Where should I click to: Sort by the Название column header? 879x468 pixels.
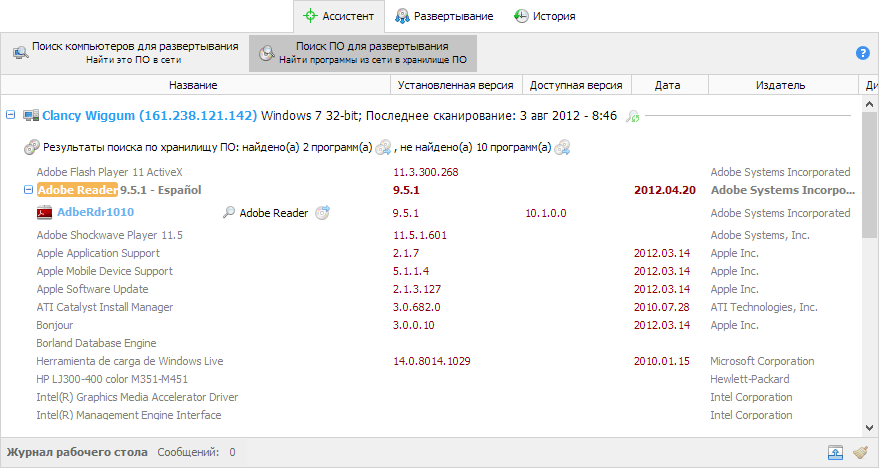click(x=192, y=86)
